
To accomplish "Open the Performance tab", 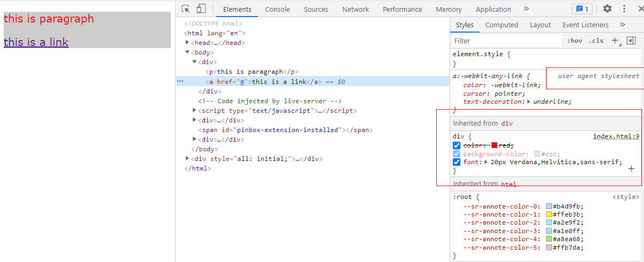I will click(403, 9).
